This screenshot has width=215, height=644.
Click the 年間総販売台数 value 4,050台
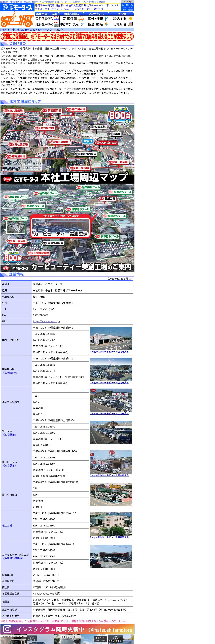(x=38, y=594)
